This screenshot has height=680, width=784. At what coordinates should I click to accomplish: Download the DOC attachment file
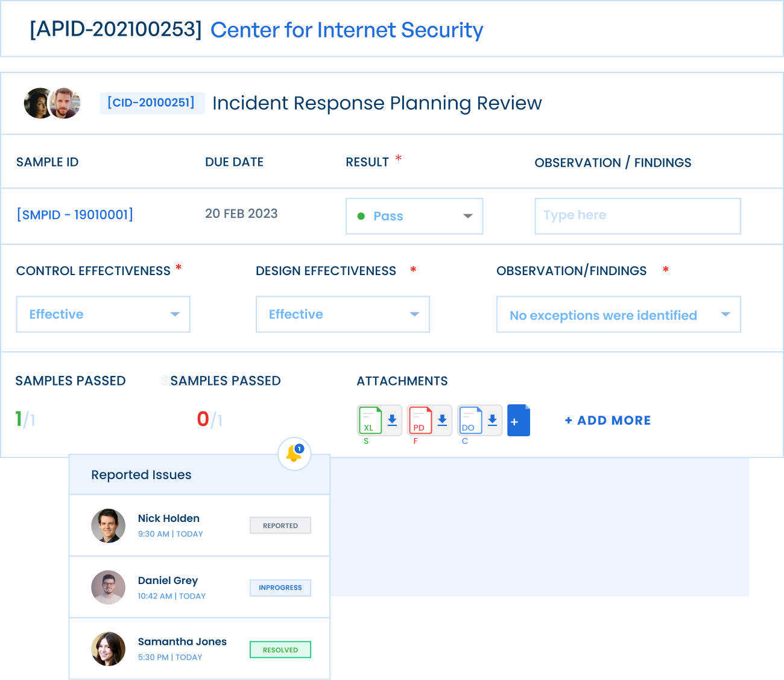click(492, 420)
